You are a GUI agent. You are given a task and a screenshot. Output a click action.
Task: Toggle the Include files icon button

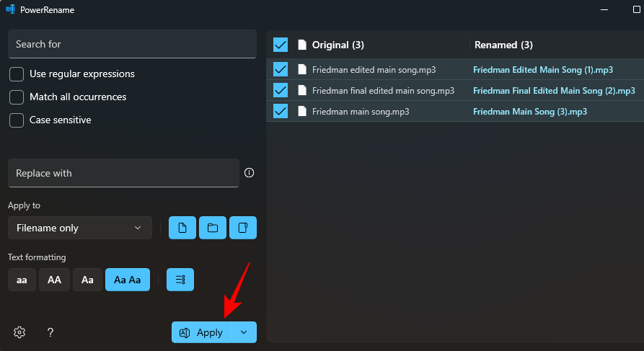(x=182, y=228)
